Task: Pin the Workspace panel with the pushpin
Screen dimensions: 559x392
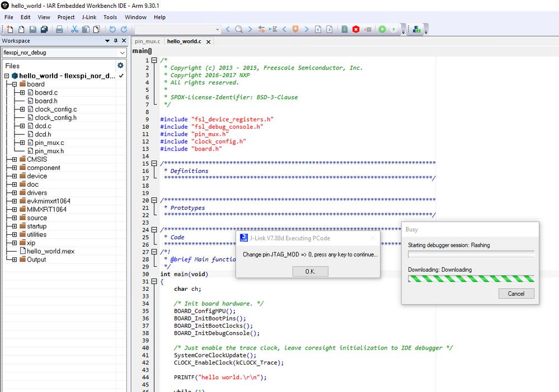Action: (x=116, y=41)
